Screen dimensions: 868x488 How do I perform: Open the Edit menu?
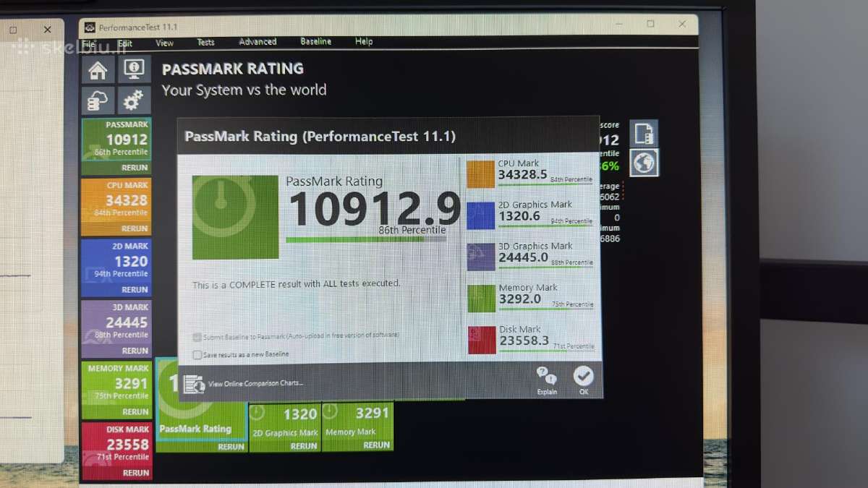click(126, 43)
